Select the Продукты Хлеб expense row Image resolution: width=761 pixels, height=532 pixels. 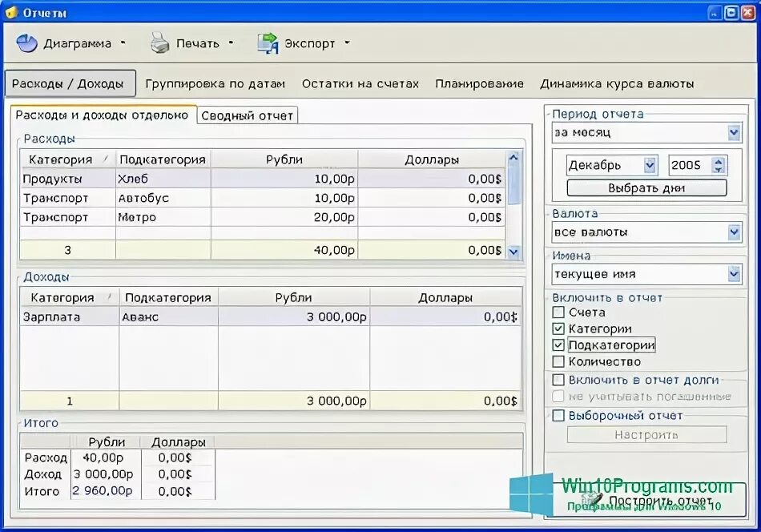pyautogui.click(x=262, y=179)
